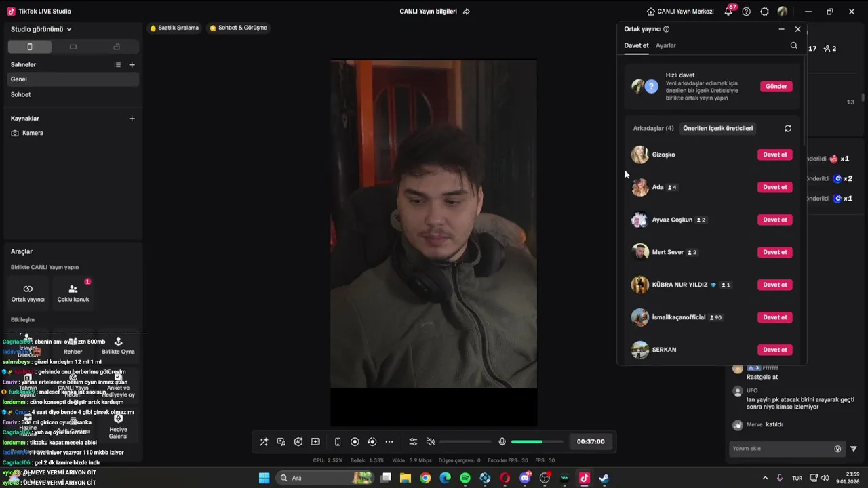Select the landscape layout mode

tap(73, 47)
